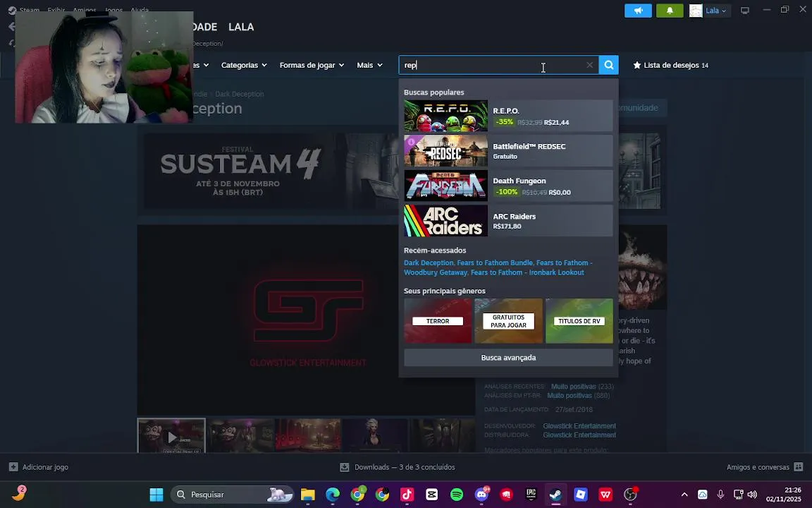The height and width of the screenshot is (508, 812).
Task: Select the second media thumbnail
Action: click(x=241, y=436)
